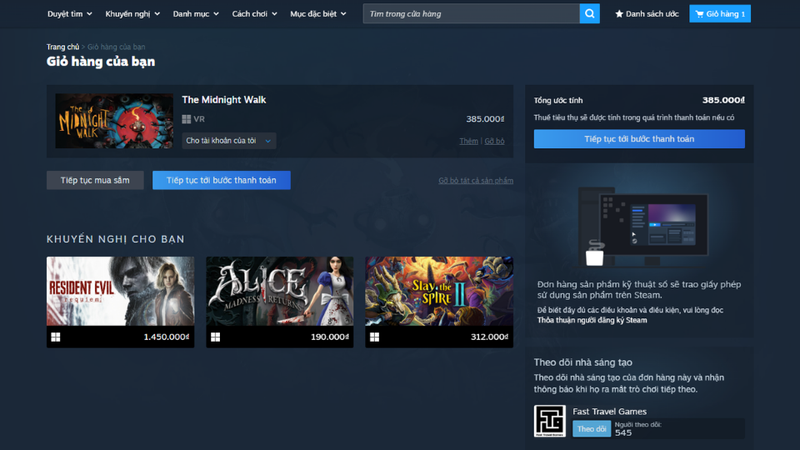The width and height of the screenshot is (800, 450).
Task: Click Windows icon beside VR label
Action: [x=186, y=119]
